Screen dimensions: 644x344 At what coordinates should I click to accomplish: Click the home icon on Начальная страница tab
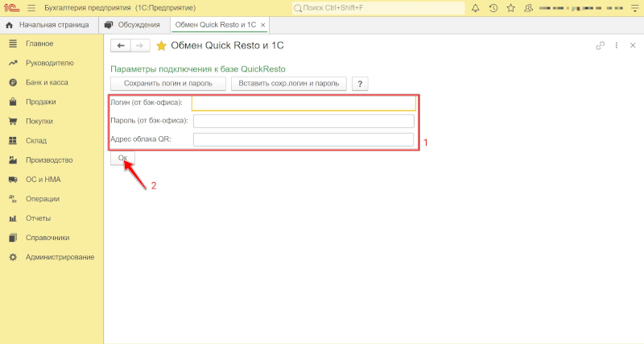coord(9,25)
